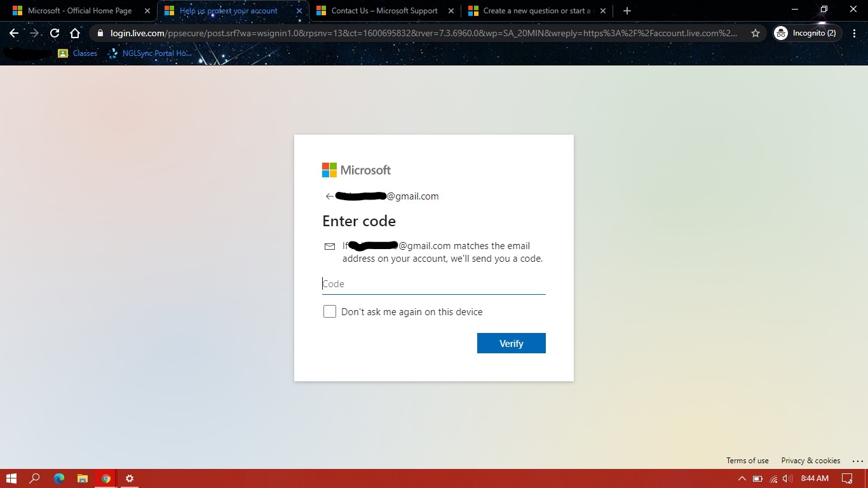
Task: Open more options ellipsis in footer
Action: pos(857,461)
